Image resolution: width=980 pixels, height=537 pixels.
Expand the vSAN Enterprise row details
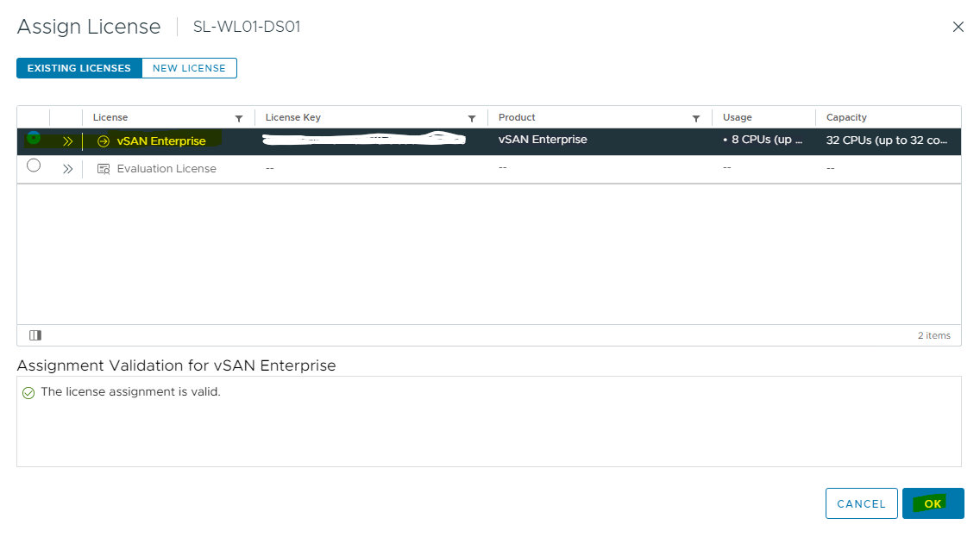point(67,141)
